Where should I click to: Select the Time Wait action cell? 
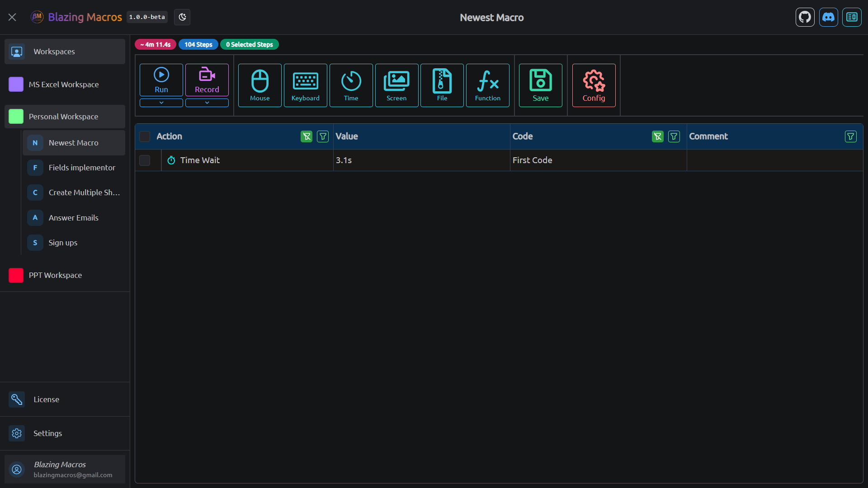tap(247, 160)
